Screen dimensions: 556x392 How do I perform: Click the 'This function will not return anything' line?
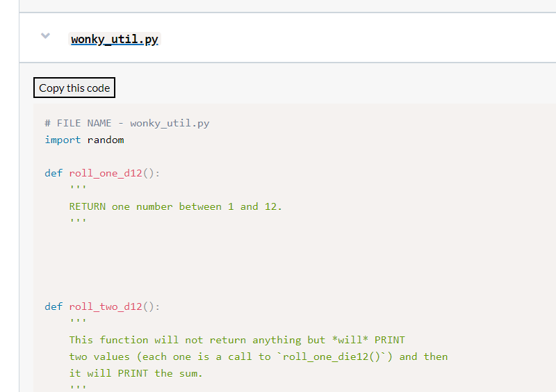pos(237,340)
